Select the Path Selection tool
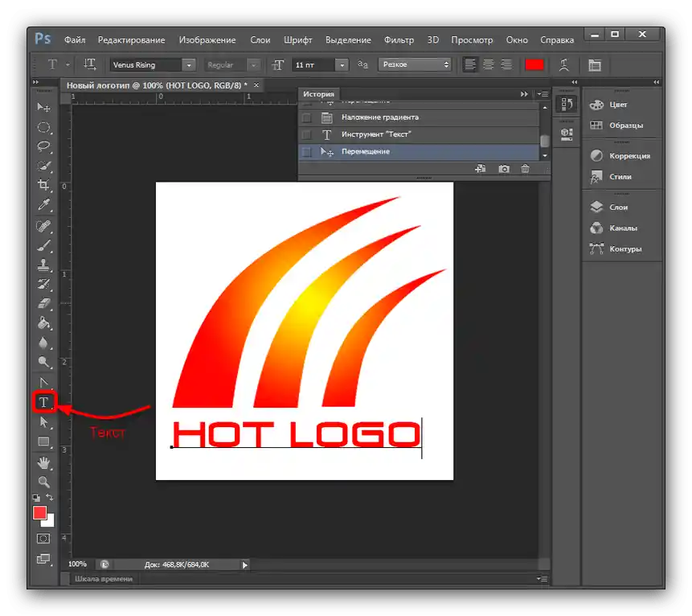Image resolution: width=692 pixels, height=616 pixels. pos(43,422)
